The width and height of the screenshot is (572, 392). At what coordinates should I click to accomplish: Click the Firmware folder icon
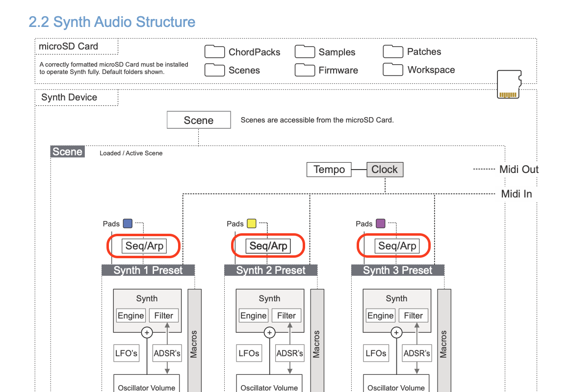[x=305, y=70]
